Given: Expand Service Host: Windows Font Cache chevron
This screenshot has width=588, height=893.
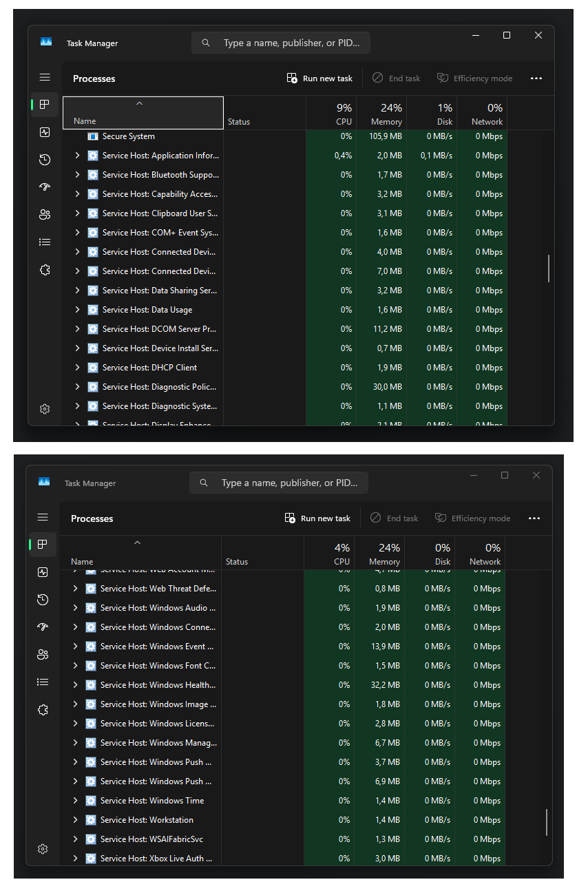Looking at the screenshot, I should [x=75, y=666].
